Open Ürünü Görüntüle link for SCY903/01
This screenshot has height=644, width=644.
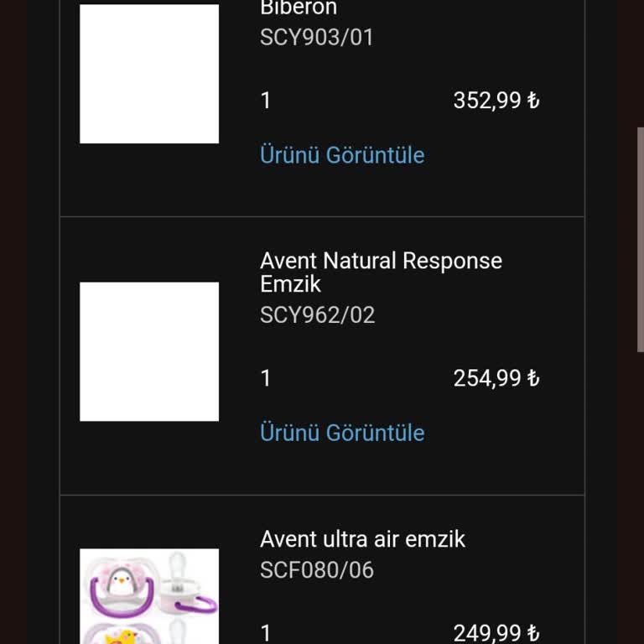pos(342,155)
